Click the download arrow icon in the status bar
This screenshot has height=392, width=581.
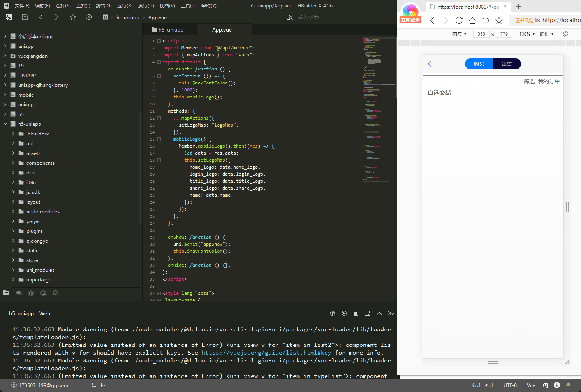[x=557, y=385]
